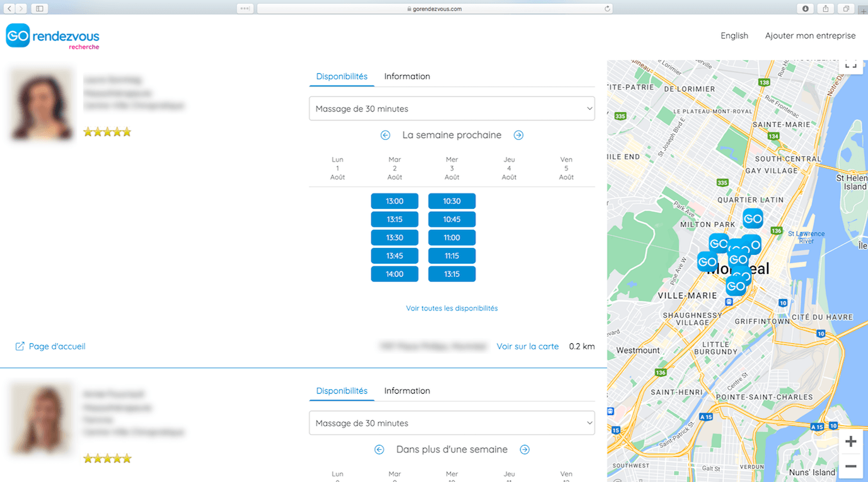Click the 'Mer 3 Août' column header
The height and width of the screenshot is (482, 868).
pos(452,168)
